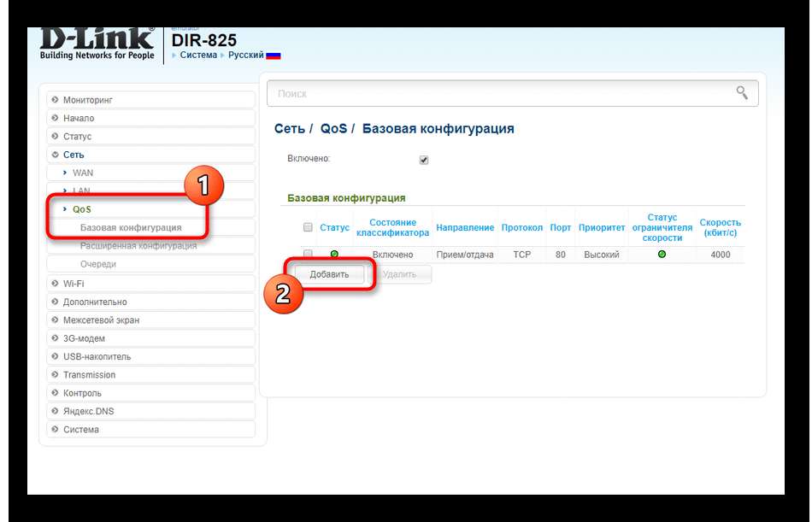Click the Приоритет column header
The height and width of the screenshot is (522, 812).
602,227
